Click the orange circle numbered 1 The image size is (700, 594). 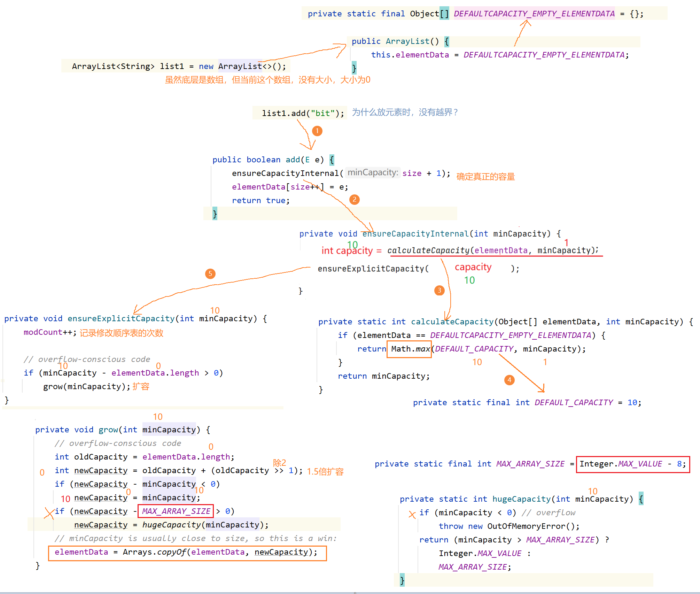(x=317, y=131)
